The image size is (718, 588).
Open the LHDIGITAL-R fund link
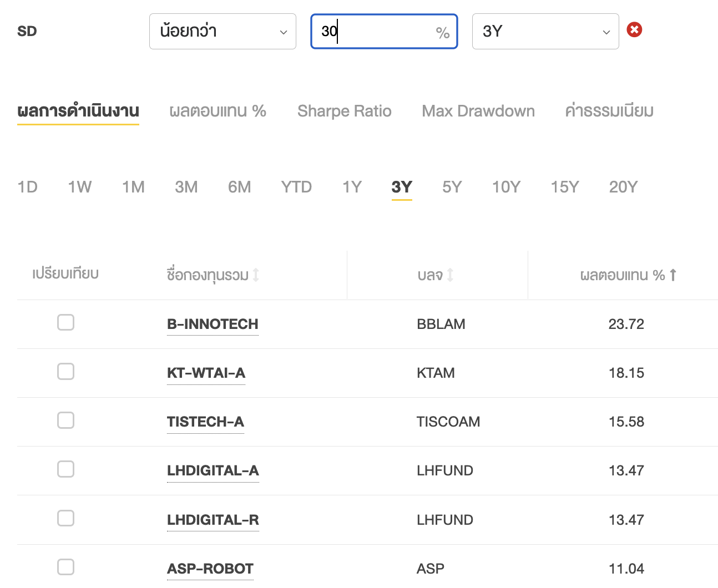coord(213,520)
